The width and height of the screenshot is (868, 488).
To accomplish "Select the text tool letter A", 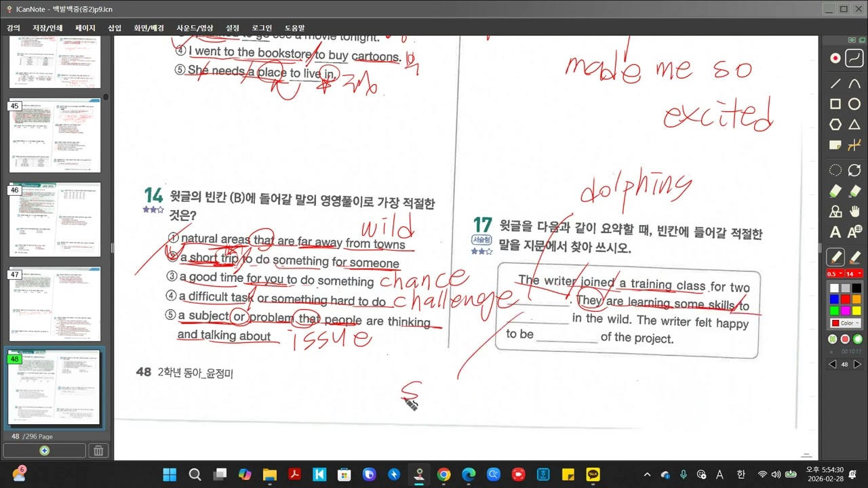I will point(835,232).
